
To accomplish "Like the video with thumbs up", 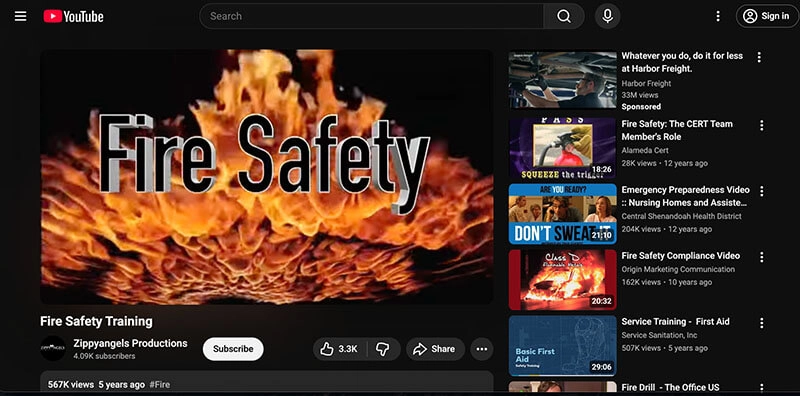I will click(x=339, y=349).
